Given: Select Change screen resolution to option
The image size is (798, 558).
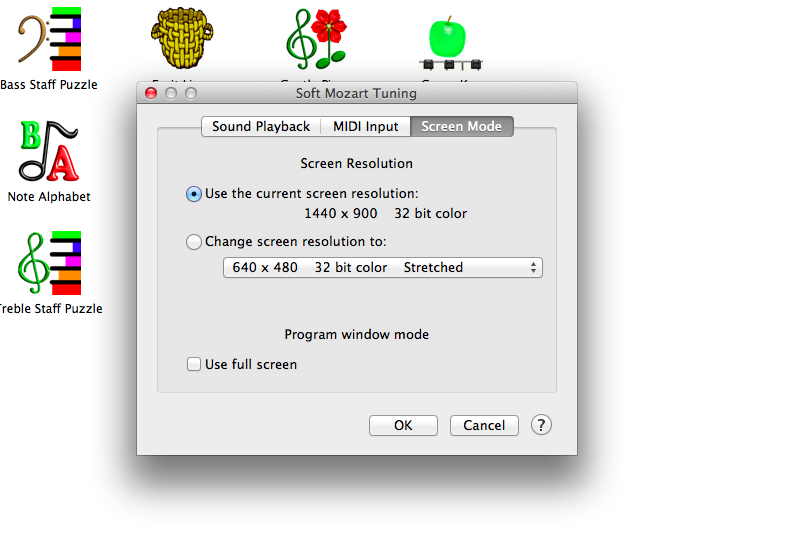Looking at the screenshot, I should pyautogui.click(x=193, y=242).
